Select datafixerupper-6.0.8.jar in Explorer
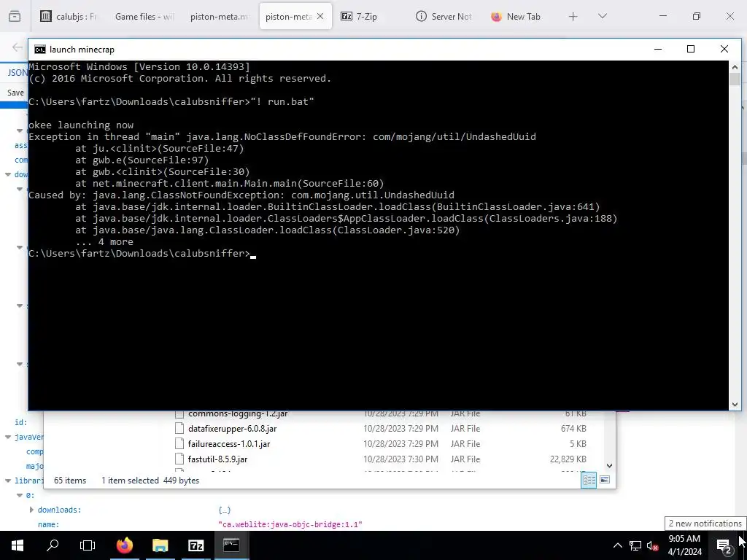The image size is (747, 560). pos(233,429)
